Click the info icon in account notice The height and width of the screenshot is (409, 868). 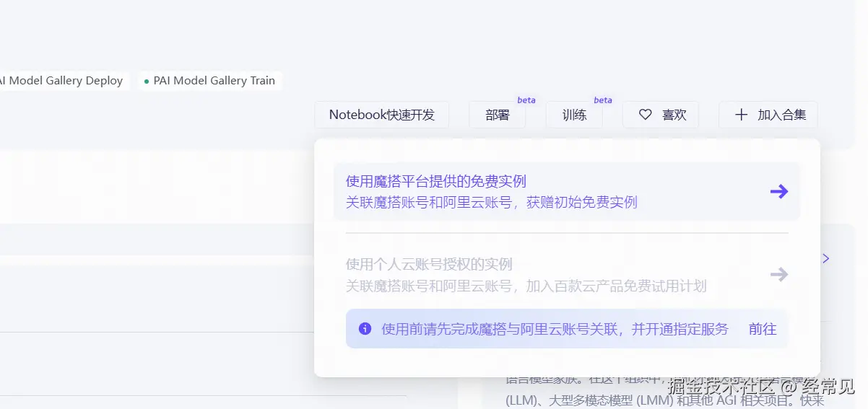pos(365,329)
